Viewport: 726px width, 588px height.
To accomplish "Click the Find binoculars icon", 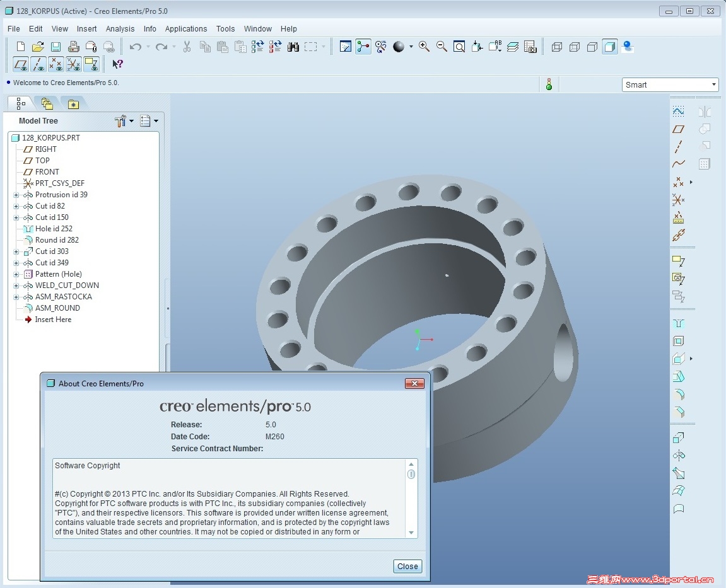I will (x=293, y=46).
